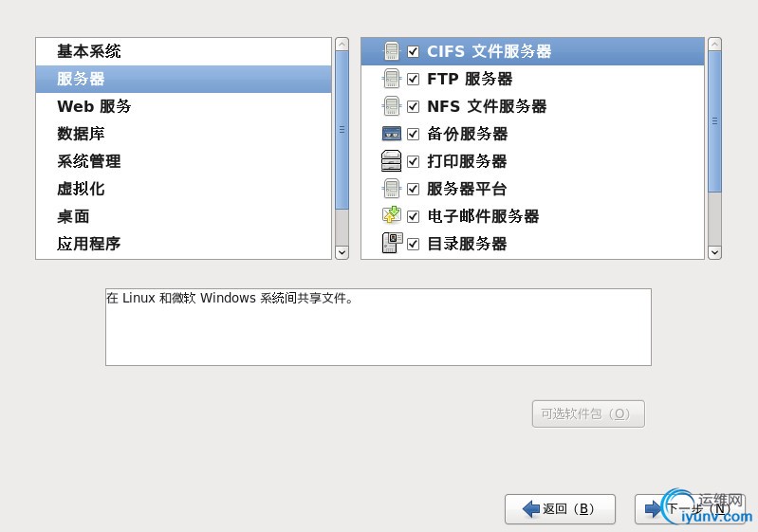The width and height of the screenshot is (758, 532).
Task: Toggle the 备份服务器 checkbox
Action: click(x=413, y=134)
